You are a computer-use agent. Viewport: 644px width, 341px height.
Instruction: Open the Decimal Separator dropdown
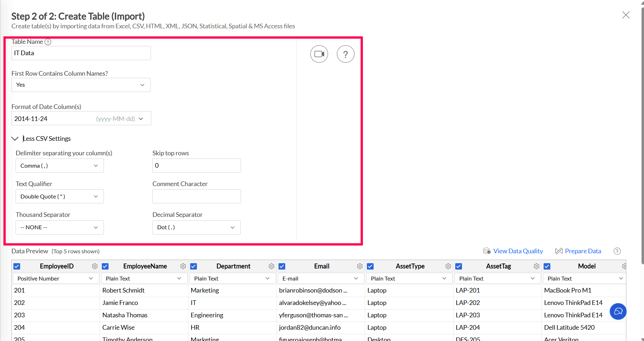coord(196,227)
